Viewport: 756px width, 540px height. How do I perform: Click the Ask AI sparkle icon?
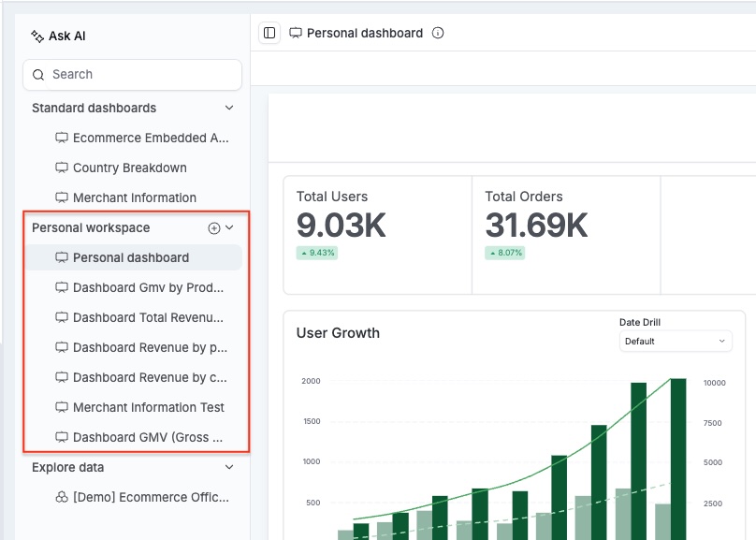(37, 36)
